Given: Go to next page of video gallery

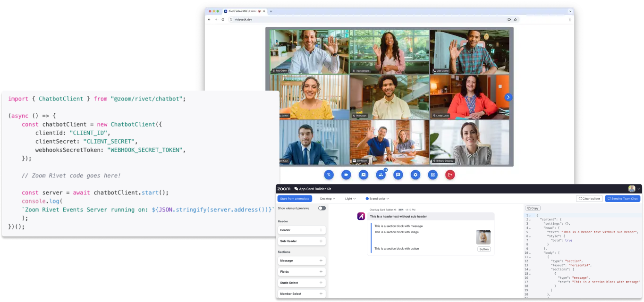Looking at the screenshot, I should click(x=508, y=97).
